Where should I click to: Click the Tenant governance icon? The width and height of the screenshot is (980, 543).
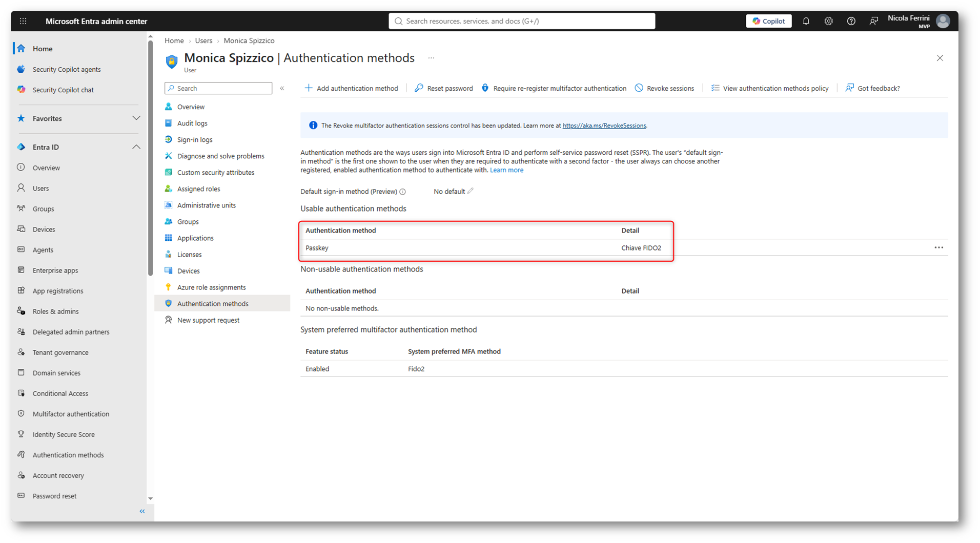21,352
